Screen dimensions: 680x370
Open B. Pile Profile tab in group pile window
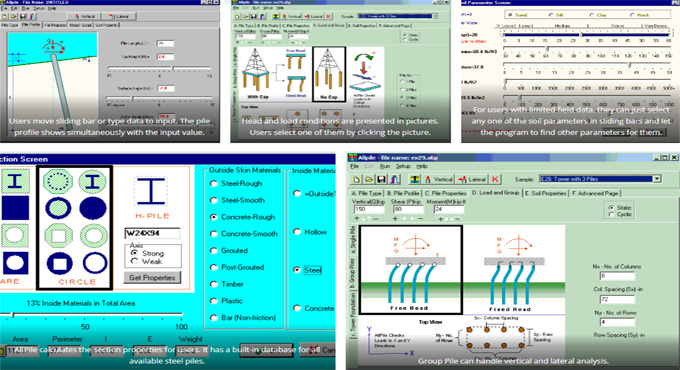tap(403, 193)
